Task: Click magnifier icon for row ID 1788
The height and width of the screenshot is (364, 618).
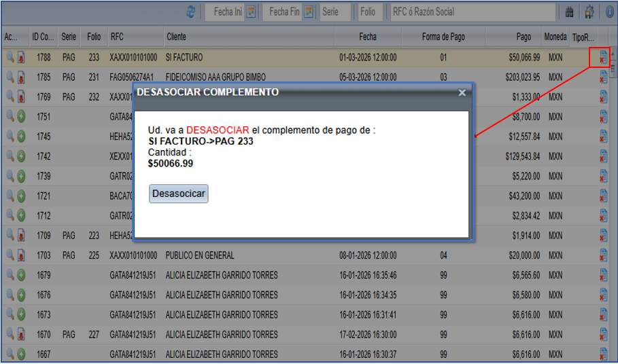Action: 10,58
